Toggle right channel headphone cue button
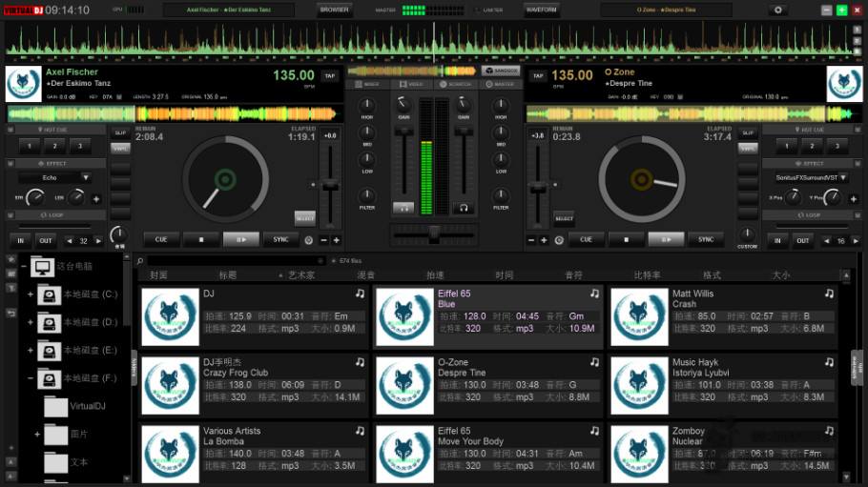 (x=464, y=208)
